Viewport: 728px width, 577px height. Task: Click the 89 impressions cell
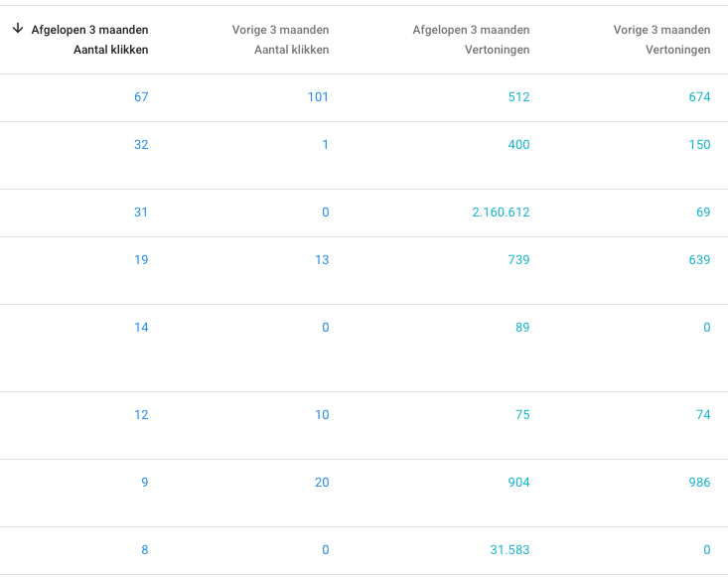pos(522,328)
